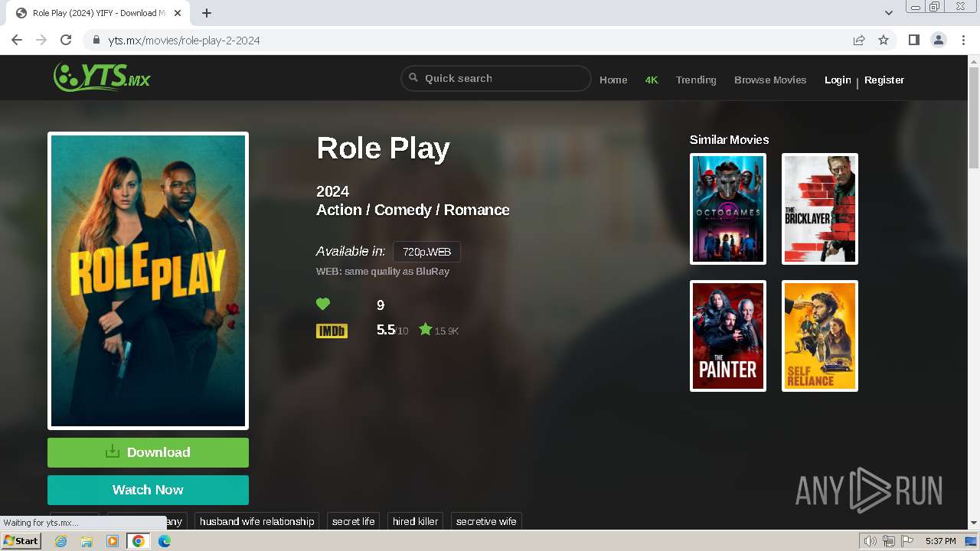
Task: Open the Chrome profile avatar
Action: (939, 41)
